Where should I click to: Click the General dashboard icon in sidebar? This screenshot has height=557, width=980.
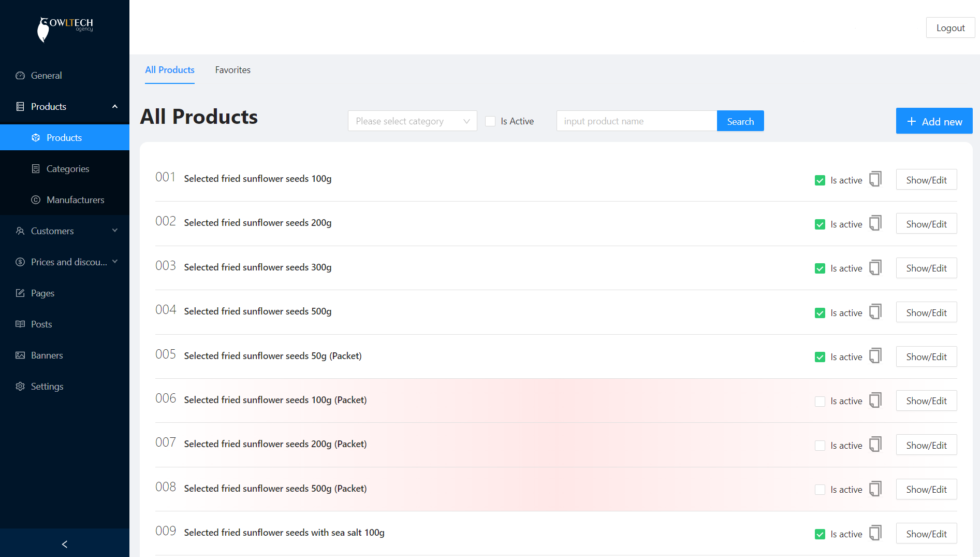20,76
